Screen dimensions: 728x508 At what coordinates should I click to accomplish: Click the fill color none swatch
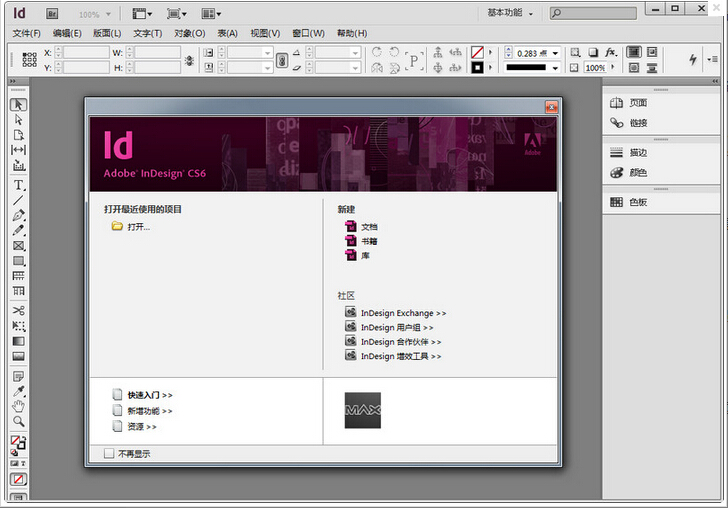[477, 52]
